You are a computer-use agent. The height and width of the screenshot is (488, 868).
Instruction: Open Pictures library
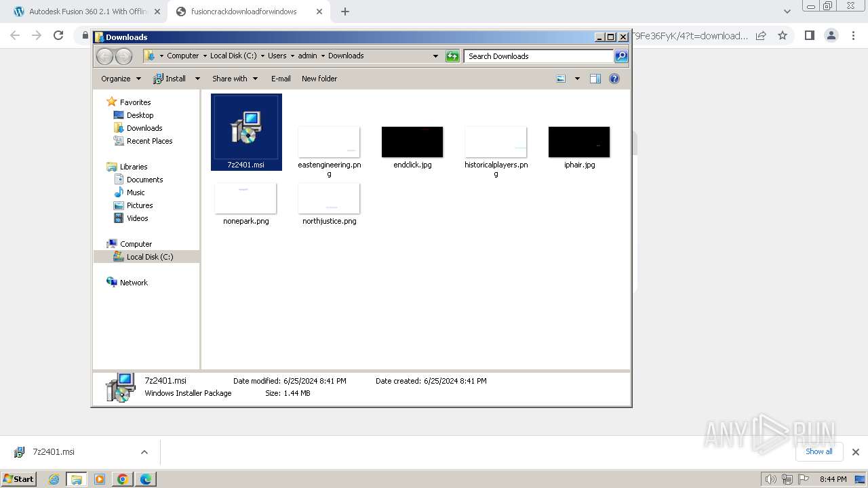140,205
